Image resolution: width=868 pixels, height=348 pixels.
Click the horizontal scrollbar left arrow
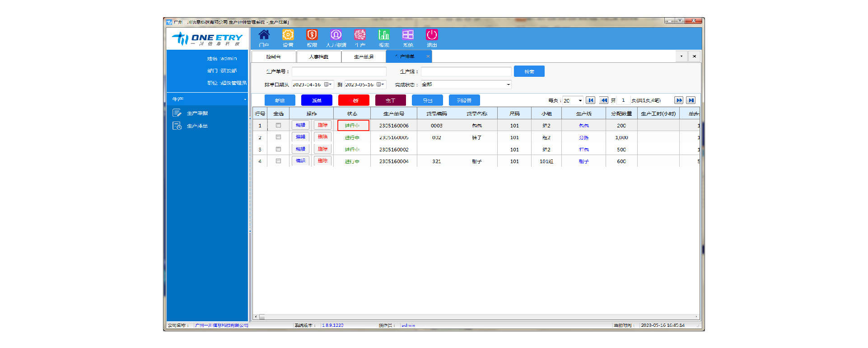click(x=256, y=317)
